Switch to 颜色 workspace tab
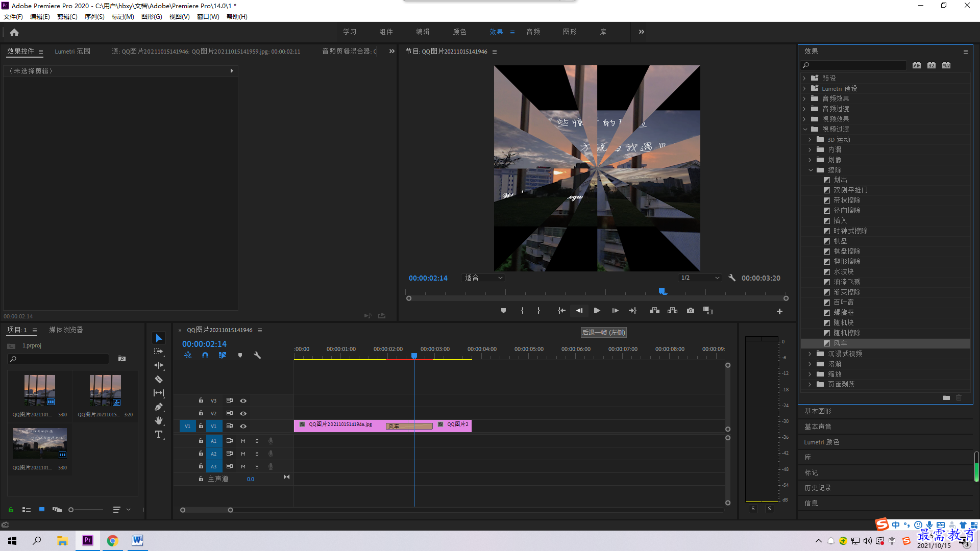Screen dimensions: 980x551 [x=459, y=32]
